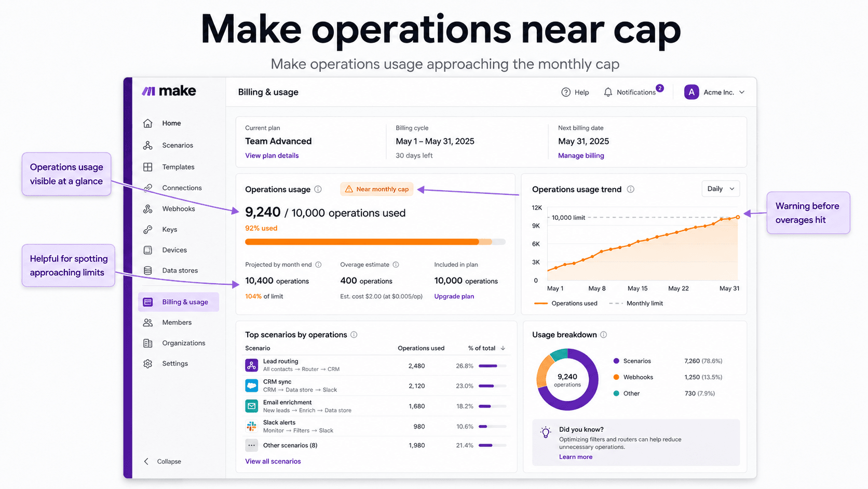Image resolution: width=868 pixels, height=489 pixels.
Task: Open the Members menu item
Action: point(177,322)
